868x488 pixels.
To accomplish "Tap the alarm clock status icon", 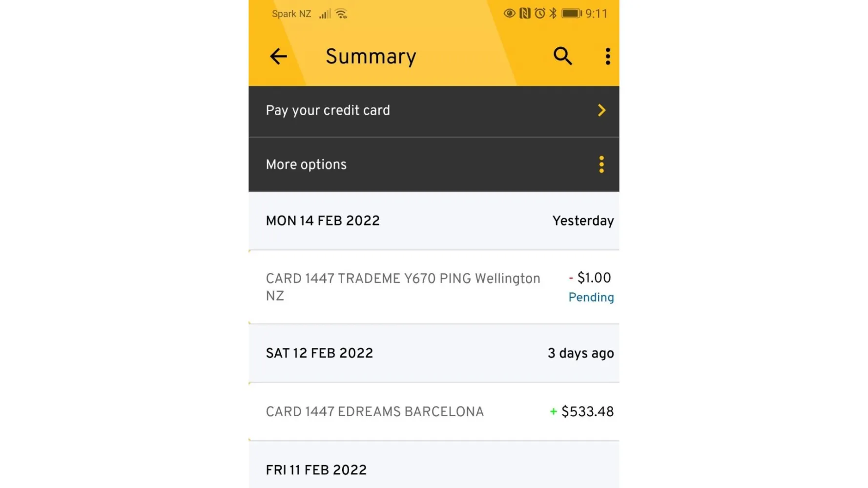I will click(x=539, y=13).
